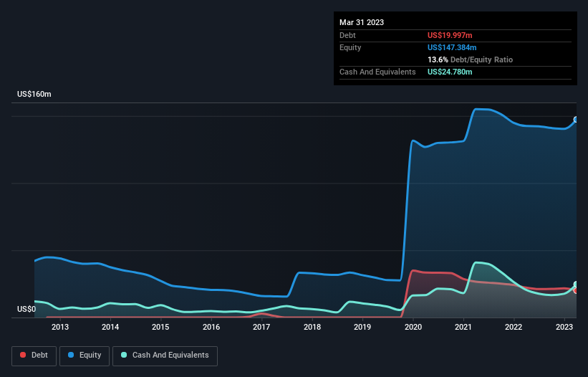588x377 pixels.
Task: Click Cash And Equivalents label in tooltip
Action: tap(377, 72)
